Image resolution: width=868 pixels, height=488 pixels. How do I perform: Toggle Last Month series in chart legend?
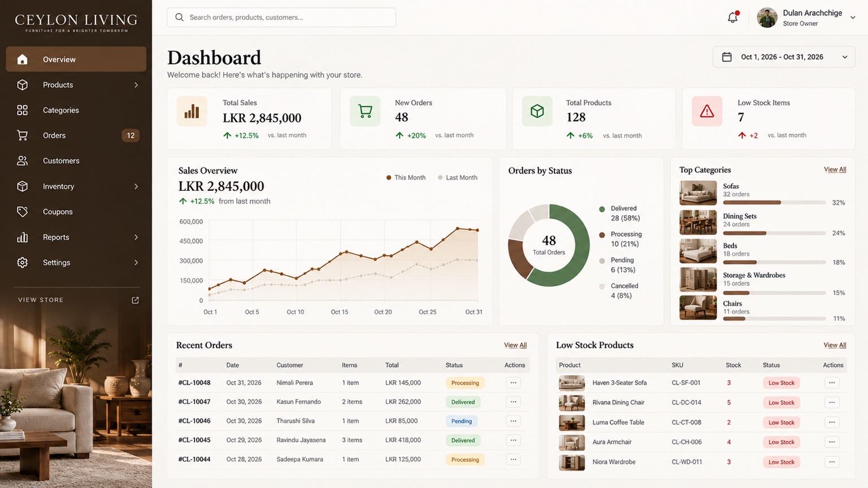[x=457, y=177]
